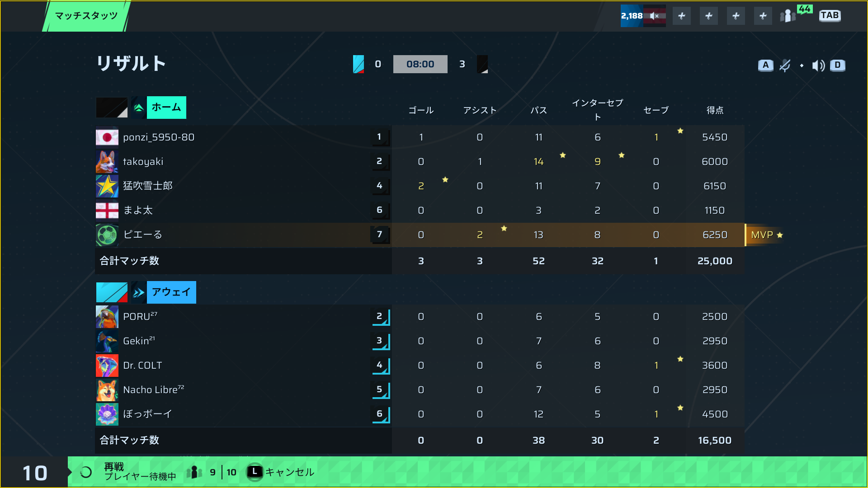Image resolution: width=868 pixels, height=488 pixels.
Task: Toggle the speaker volume icon
Action: click(x=818, y=66)
